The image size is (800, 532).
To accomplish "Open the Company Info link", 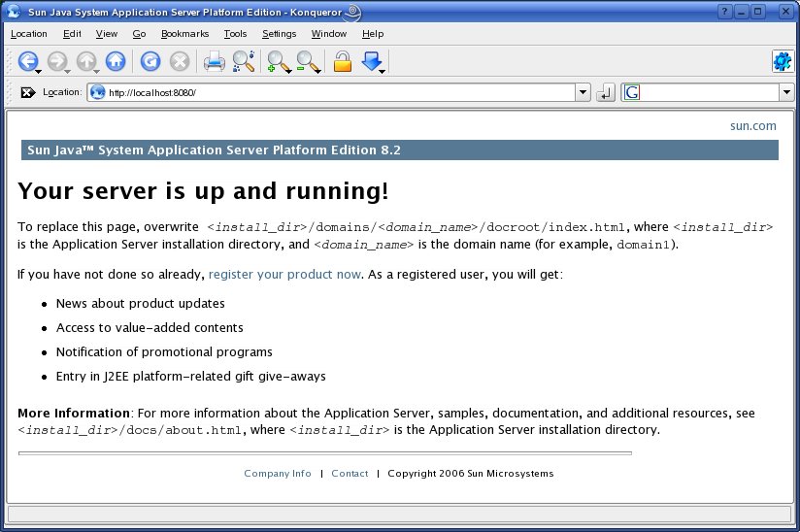I will [278, 474].
